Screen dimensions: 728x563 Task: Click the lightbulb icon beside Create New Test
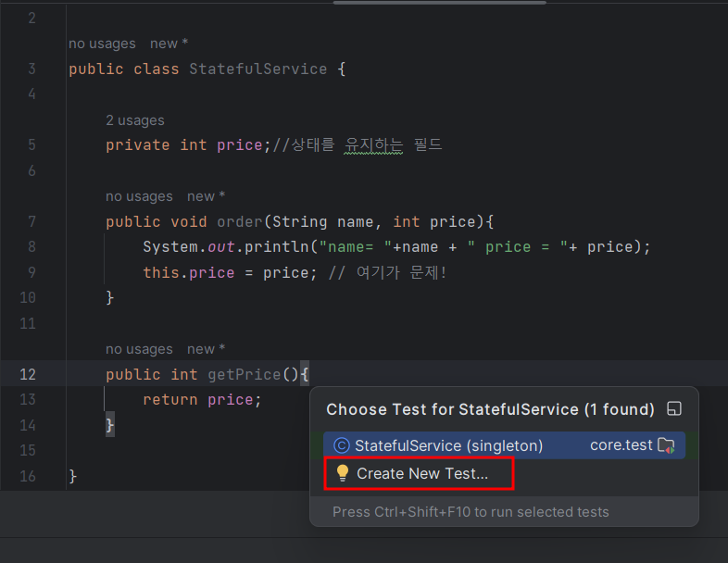pyautogui.click(x=343, y=473)
